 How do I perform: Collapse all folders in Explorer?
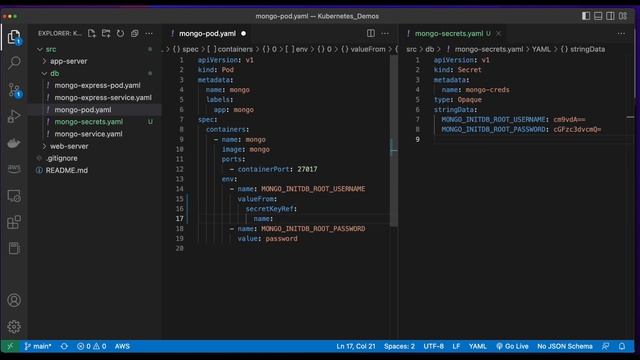coord(135,33)
